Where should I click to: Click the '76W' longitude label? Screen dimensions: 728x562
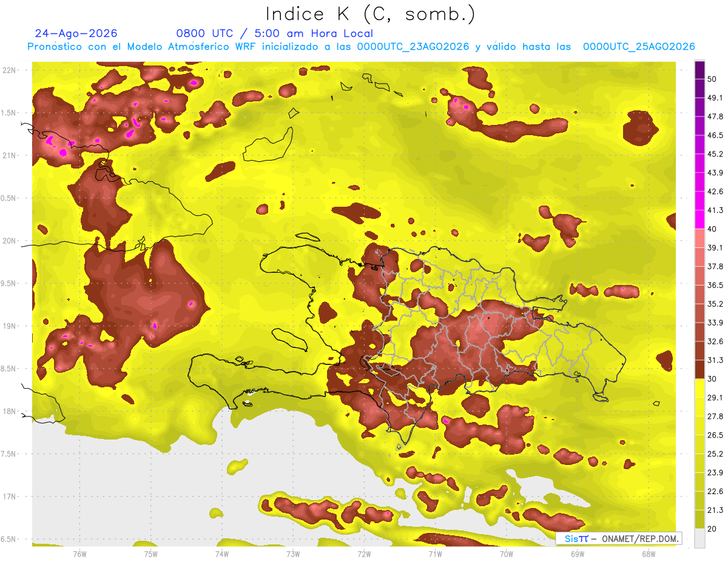click(79, 554)
